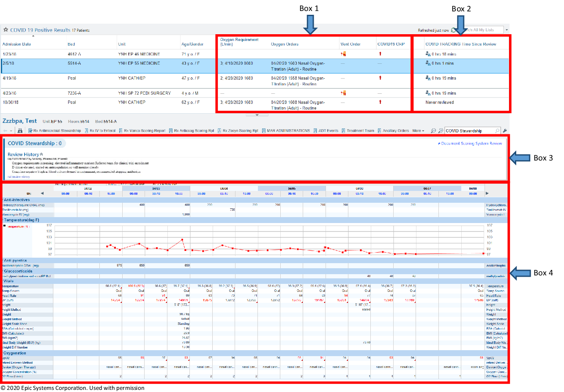This screenshot has width=564, height=392.
Task: Click the COVID Stewardship report search field
Action: 469,131
